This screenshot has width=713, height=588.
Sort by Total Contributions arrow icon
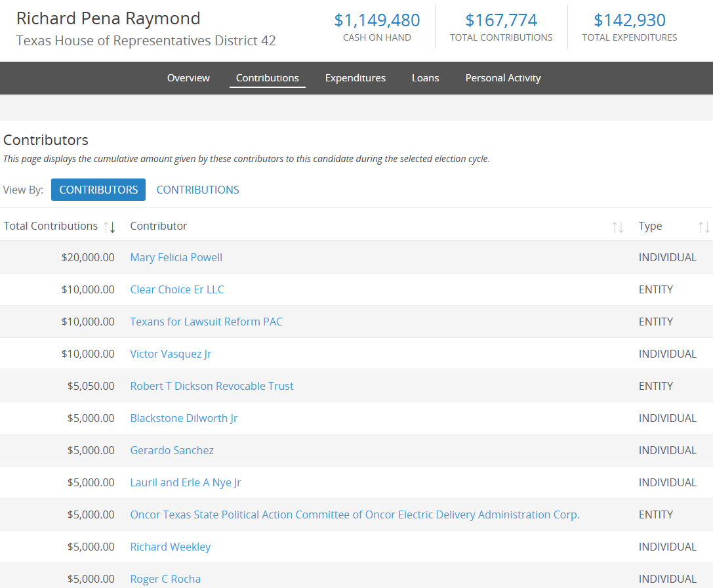[x=110, y=227]
